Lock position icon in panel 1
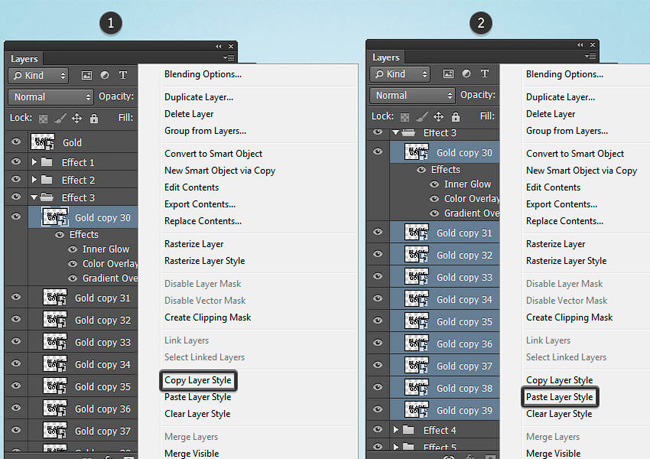 (77, 119)
